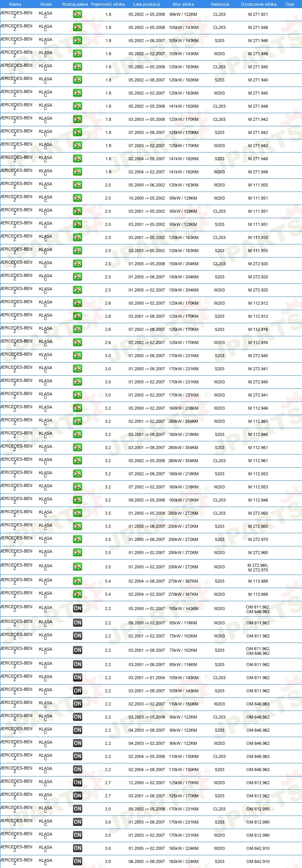Click the PB icon in the M 271.948 CL203 row
The image size is (302, 868).
pos(78,106)
